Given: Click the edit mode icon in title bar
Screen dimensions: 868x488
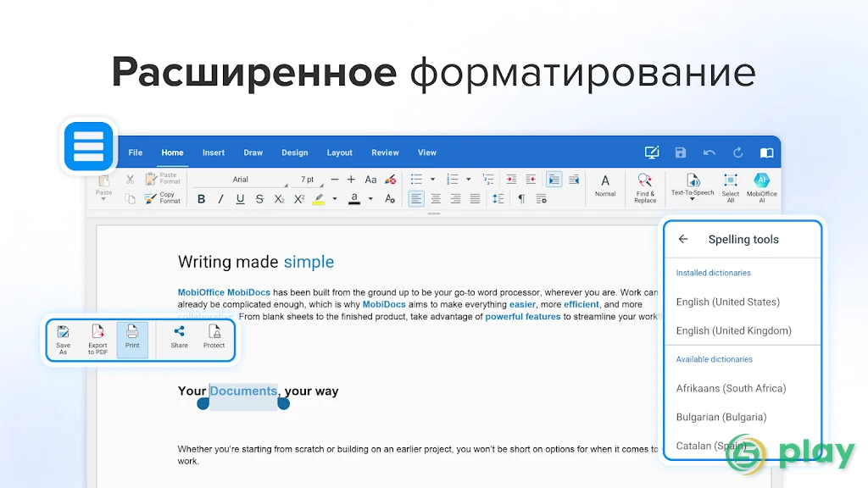Looking at the screenshot, I should click(652, 152).
